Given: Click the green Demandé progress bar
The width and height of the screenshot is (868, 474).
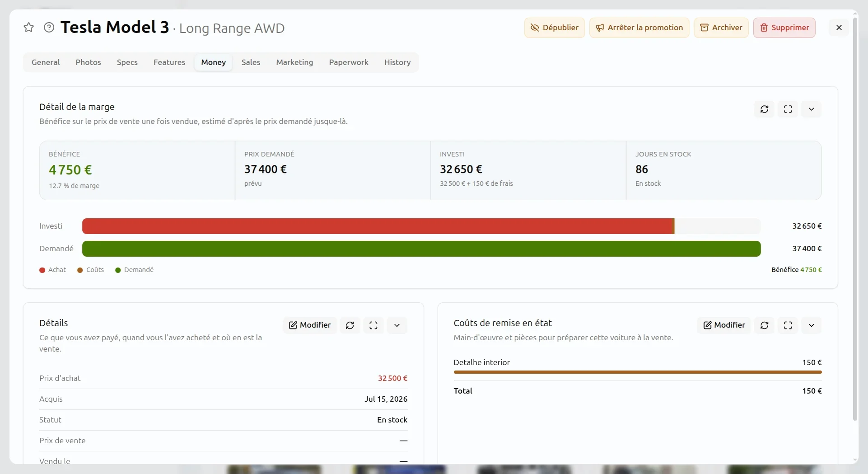Looking at the screenshot, I should coord(421,249).
